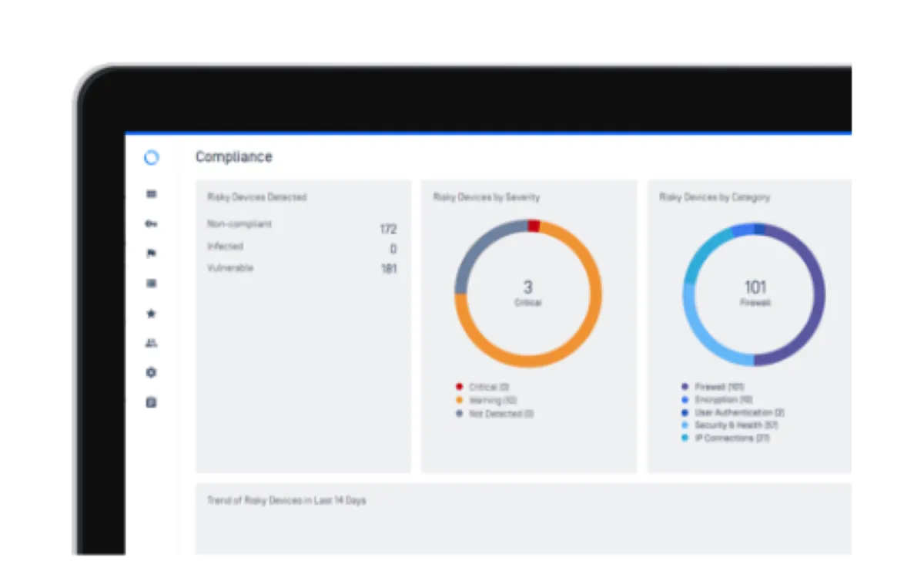
Task: Open the key icon in sidebar
Action: point(152,224)
